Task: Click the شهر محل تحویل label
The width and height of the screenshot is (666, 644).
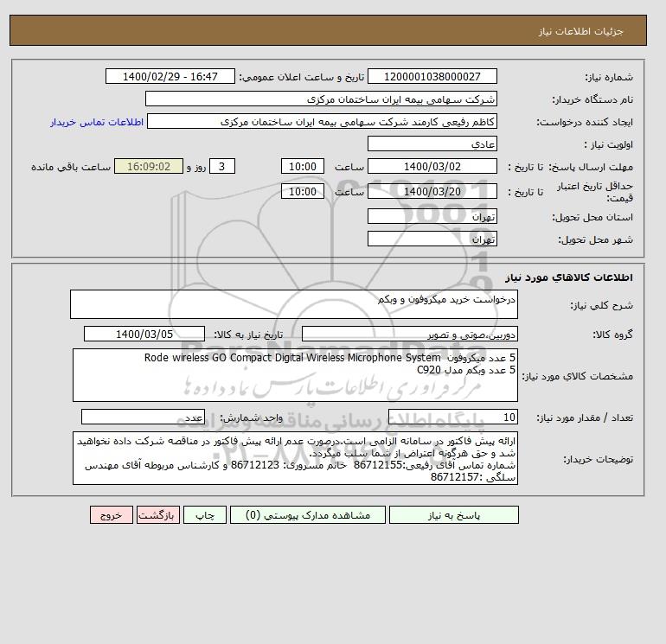Action: pyautogui.click(x=595, y=239)
